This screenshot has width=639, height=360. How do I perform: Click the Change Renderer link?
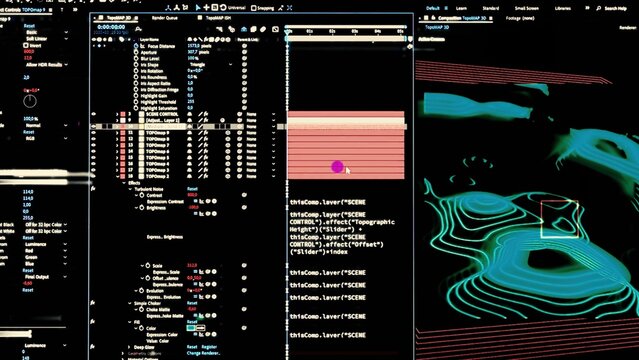click(x=203, y=353)
